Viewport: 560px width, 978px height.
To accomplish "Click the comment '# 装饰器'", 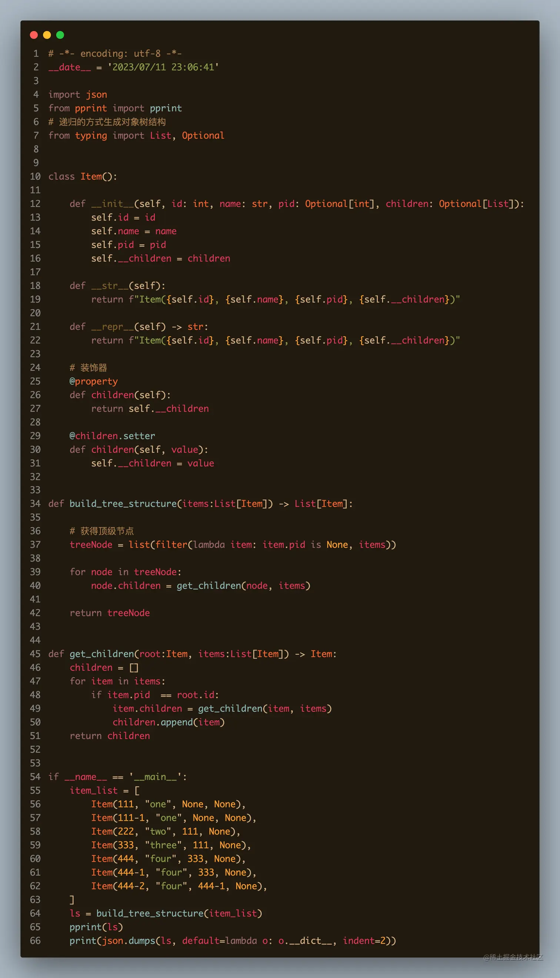I will 89,368.
